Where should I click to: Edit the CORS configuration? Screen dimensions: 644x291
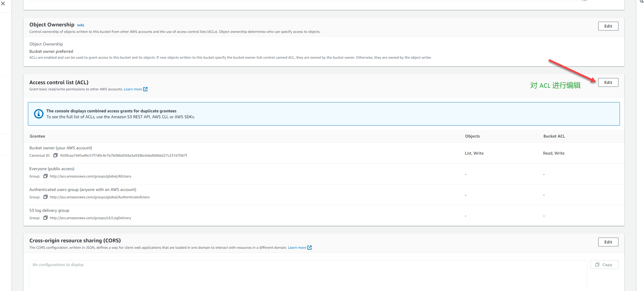pyautogui.click(x=608, y=242)
